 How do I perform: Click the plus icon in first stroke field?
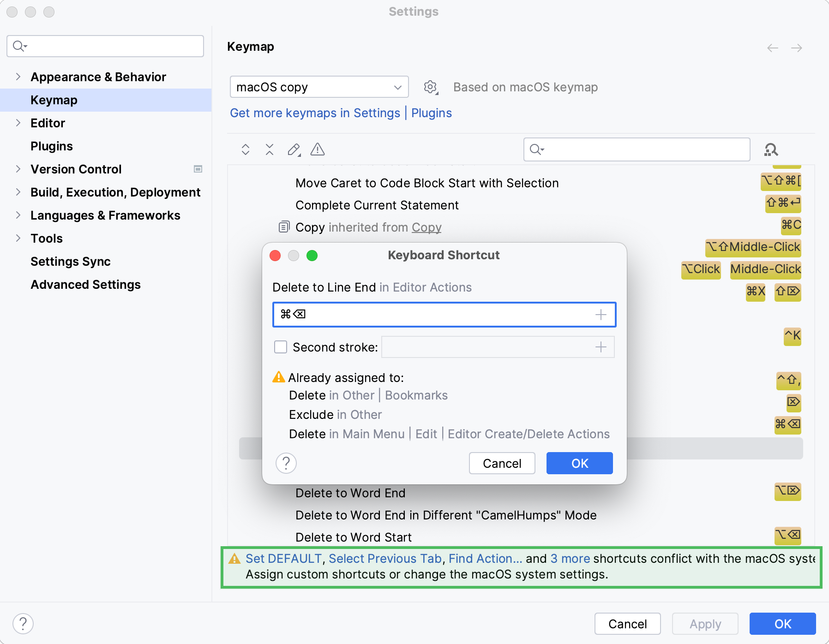(601, 315)
